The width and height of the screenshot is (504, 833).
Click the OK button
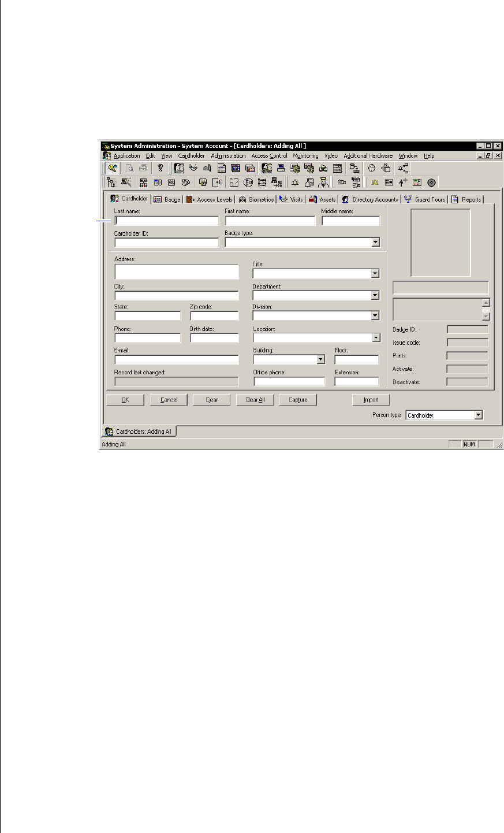coord(125,400)
